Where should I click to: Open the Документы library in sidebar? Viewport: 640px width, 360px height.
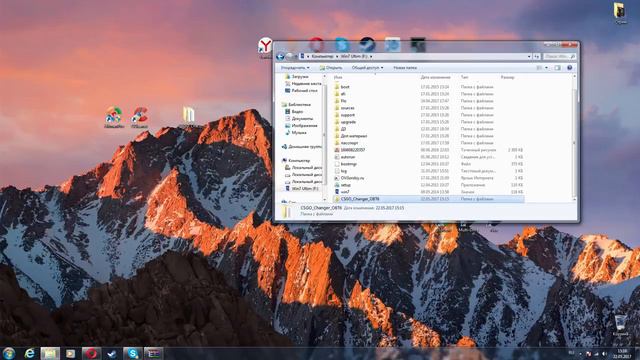(x=299, y=118)
